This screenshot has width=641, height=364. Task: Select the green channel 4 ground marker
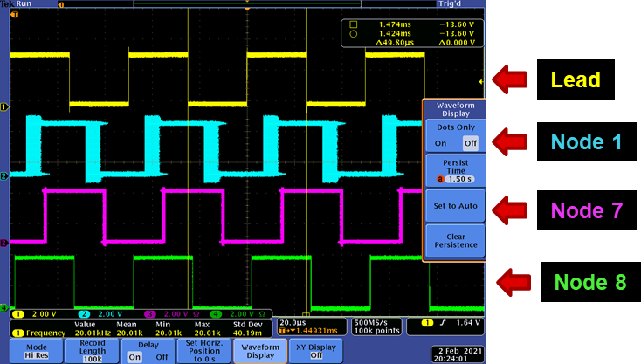[3, 307]
